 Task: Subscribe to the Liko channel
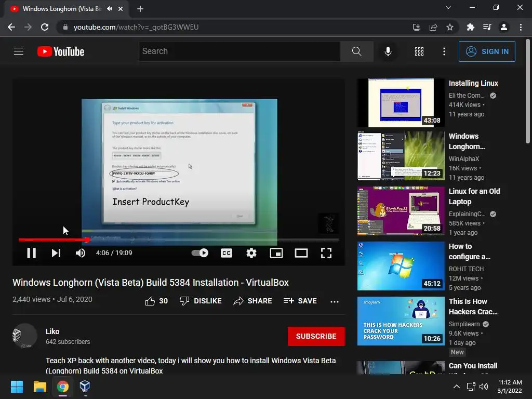(x=316, y=336)
